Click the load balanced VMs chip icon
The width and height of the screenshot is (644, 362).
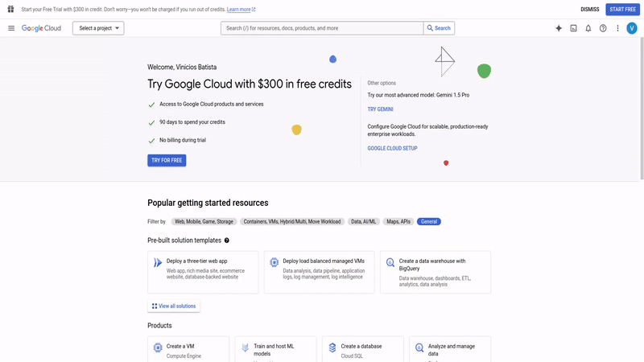(x=274, y=262)
